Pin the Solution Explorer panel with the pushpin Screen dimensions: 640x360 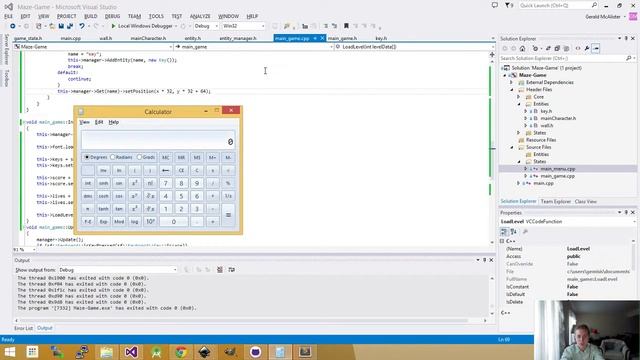coord(626,38)
